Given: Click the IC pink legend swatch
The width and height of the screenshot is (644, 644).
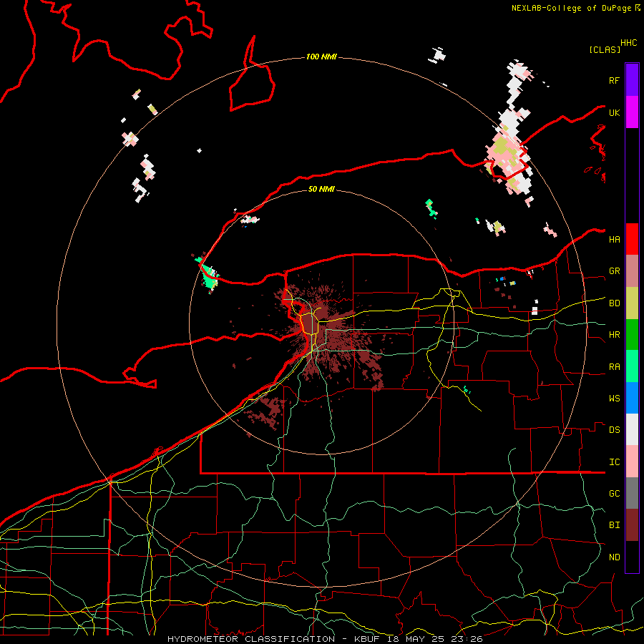Looking at the screenshot, I should 632,462.
